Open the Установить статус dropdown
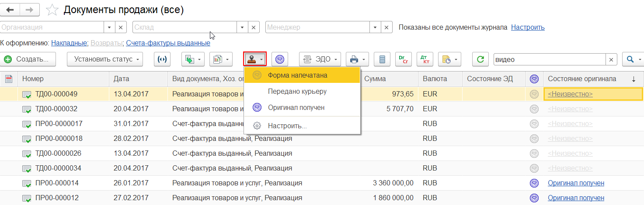The width and height of the screenshot is (644, 205). pos(105,59)
